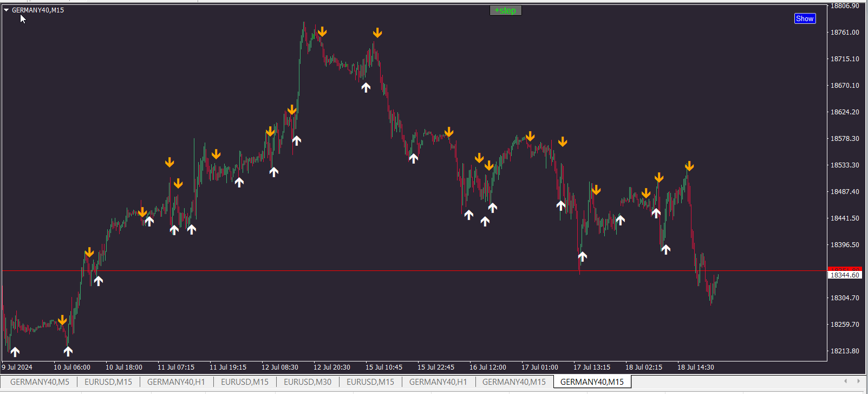Click the 18578.30 price scale label
This screenshot has width=868, height=394.
click(x=845, y=139)
